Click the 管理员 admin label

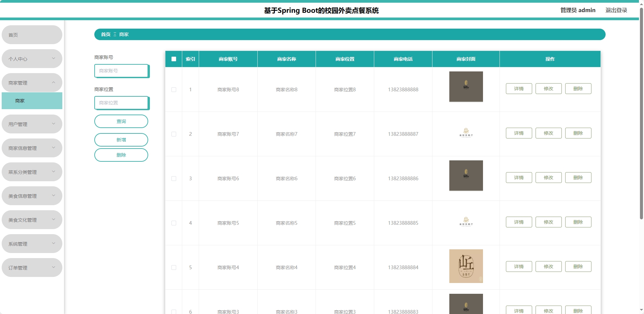(578, 10)
